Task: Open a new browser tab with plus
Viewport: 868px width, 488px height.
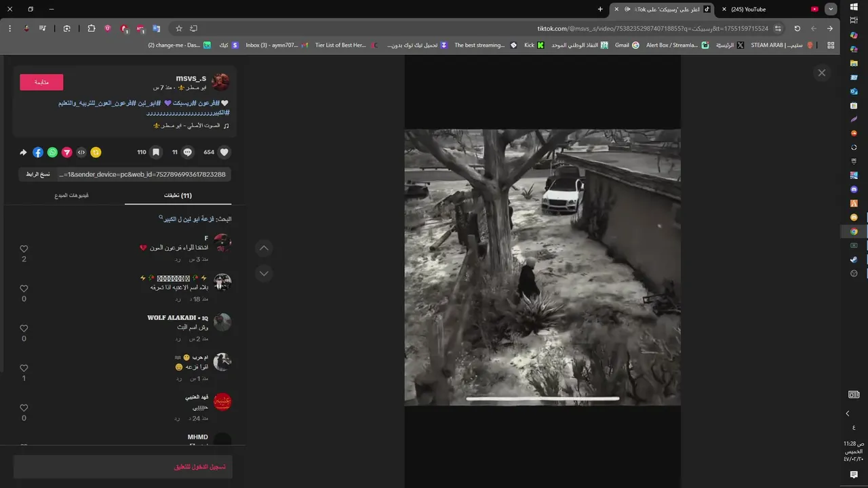Action: [x=600, y=9]
